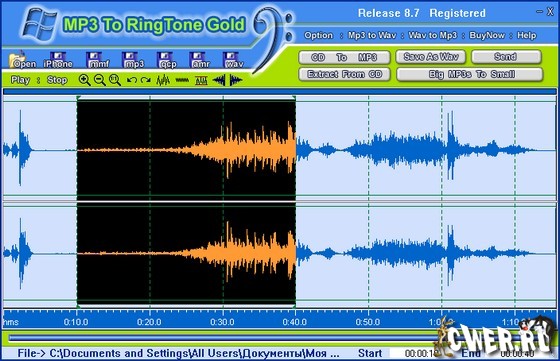Open an audio file with the Open icon

22,60
